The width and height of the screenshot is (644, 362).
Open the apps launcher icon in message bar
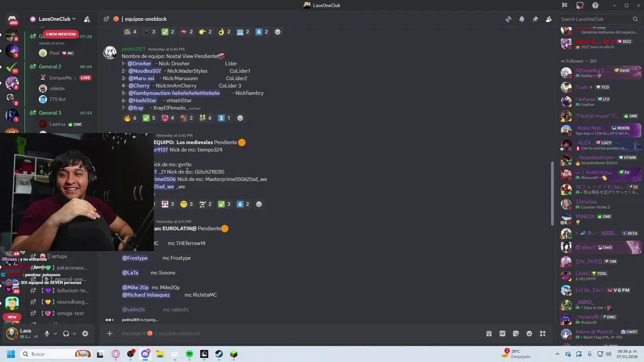[542, 333]
